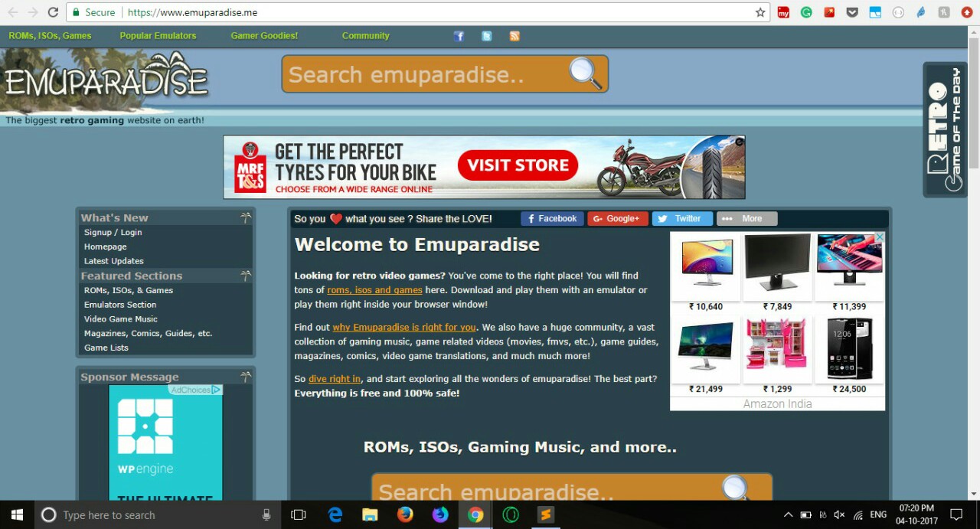
Task: Show hidden system tray icons
Action: click(788, 514)
